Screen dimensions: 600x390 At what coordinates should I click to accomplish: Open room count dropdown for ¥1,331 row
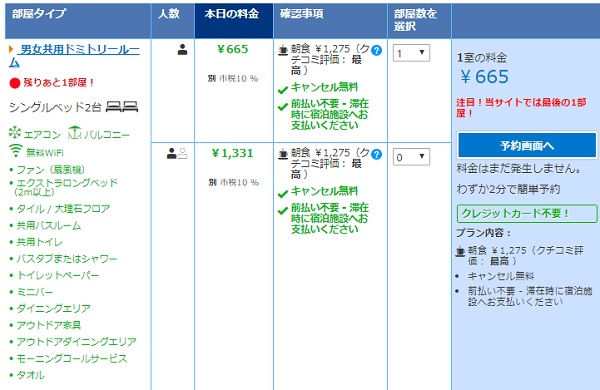411,157
